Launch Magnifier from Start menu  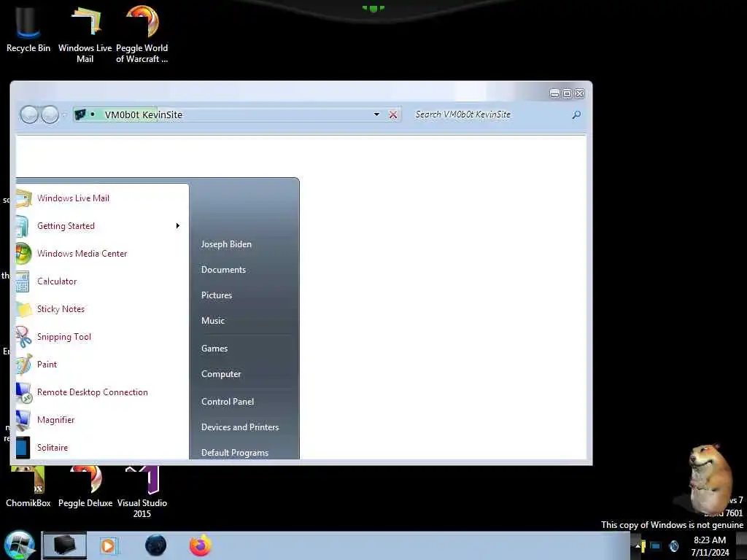[102, 419]
